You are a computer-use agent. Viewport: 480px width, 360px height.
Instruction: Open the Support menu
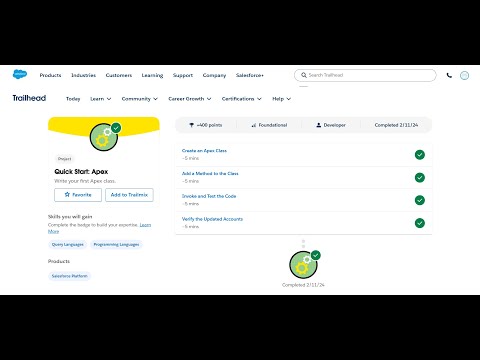point(183,75)
